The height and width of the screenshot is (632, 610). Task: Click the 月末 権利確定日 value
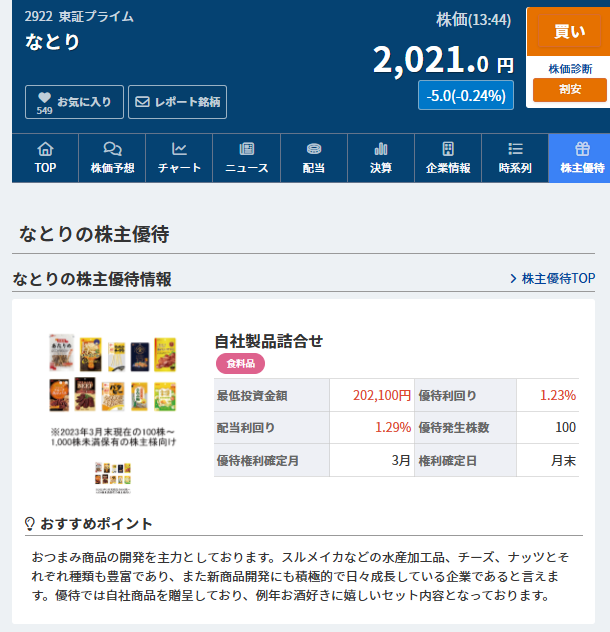563,460
